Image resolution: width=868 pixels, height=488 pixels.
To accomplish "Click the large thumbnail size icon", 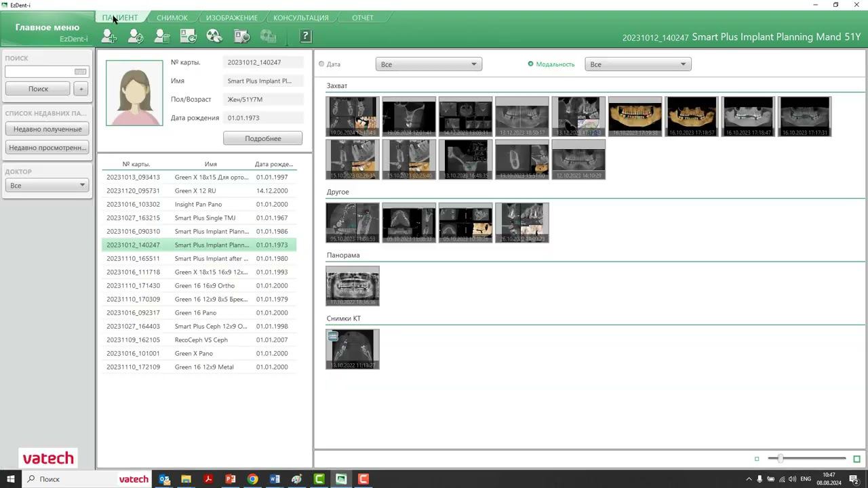I will (x=856, y=459).
